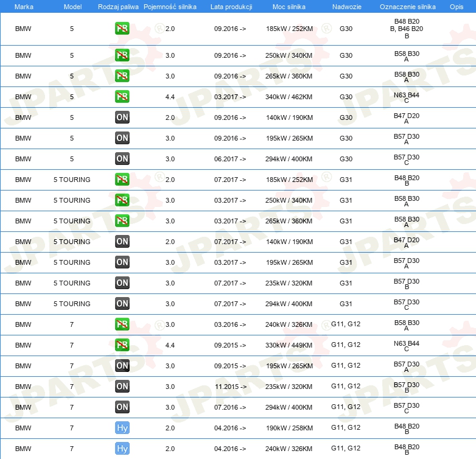Click the ON diesel icon in the 06.2017 G30 row

click(122, 158)
